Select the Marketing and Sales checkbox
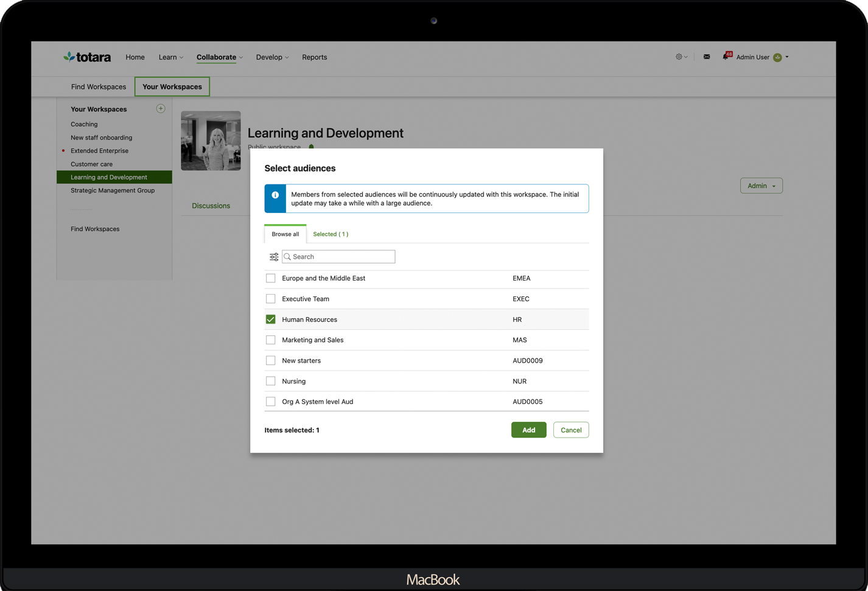The image size is (868, 591). click(x=270, y=340)
